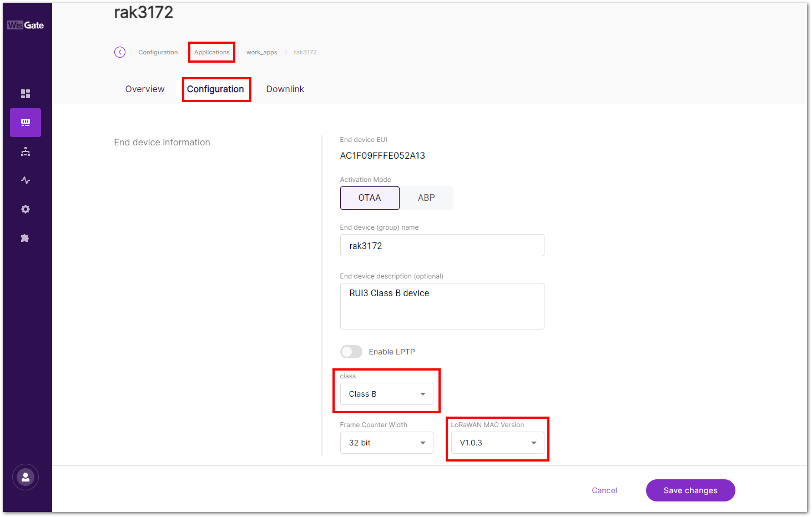The width and height of the screenshot is (812, 517).
Task: Click the end device name field containing rak3172
Action: pos(441,245)
